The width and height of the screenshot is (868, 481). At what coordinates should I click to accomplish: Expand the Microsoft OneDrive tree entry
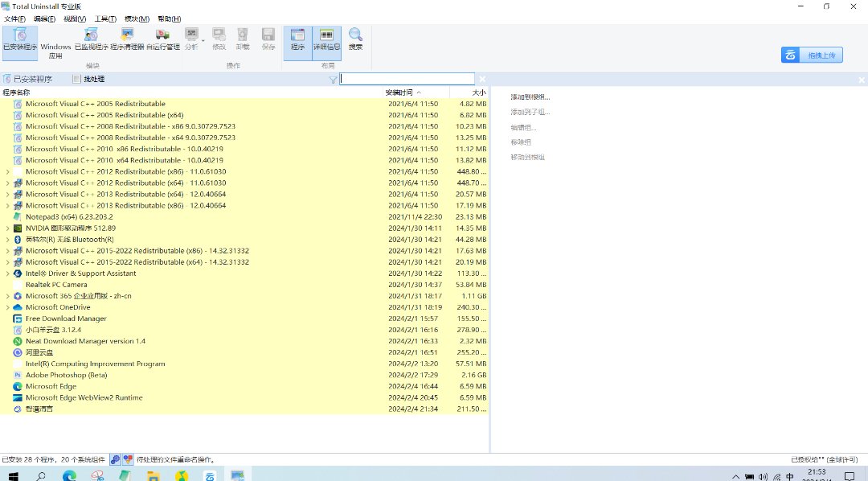click(x=8, y=307)
